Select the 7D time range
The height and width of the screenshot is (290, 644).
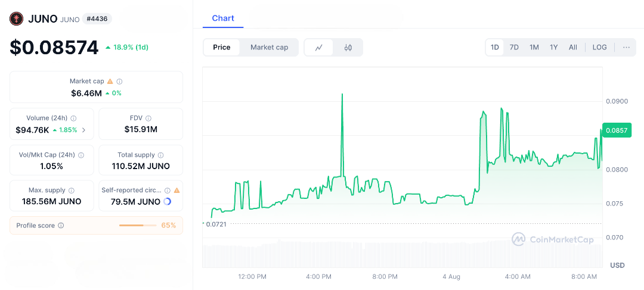click(514, 47)
